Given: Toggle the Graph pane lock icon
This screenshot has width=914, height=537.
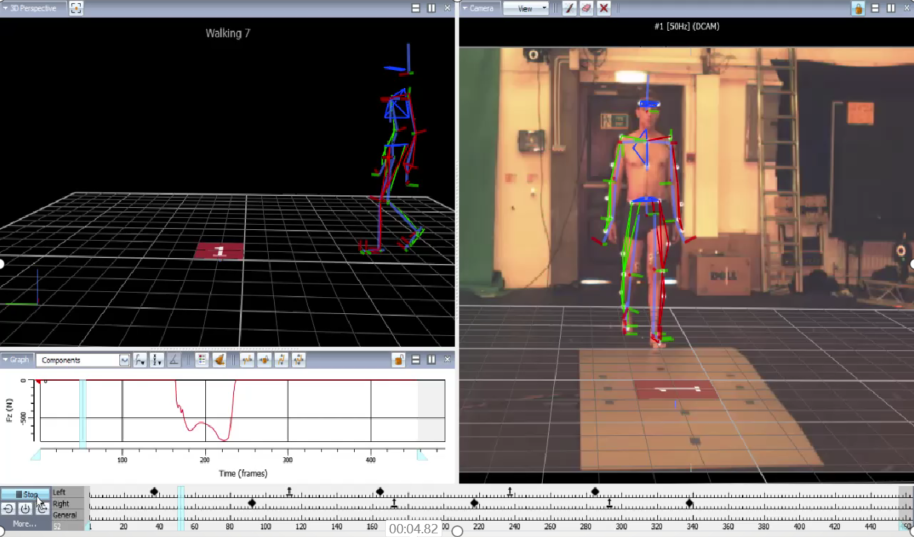Looking at the screenshot, I should tap(398, 360).
